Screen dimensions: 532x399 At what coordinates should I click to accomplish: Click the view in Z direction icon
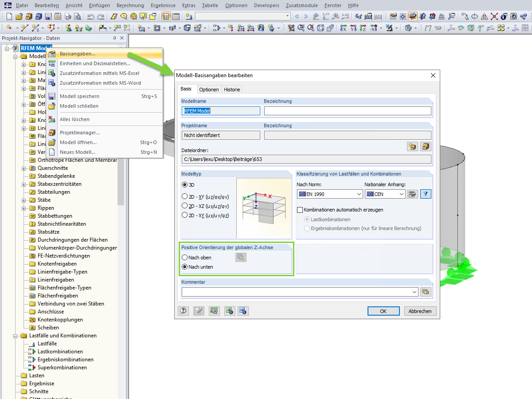pos(363,28)
